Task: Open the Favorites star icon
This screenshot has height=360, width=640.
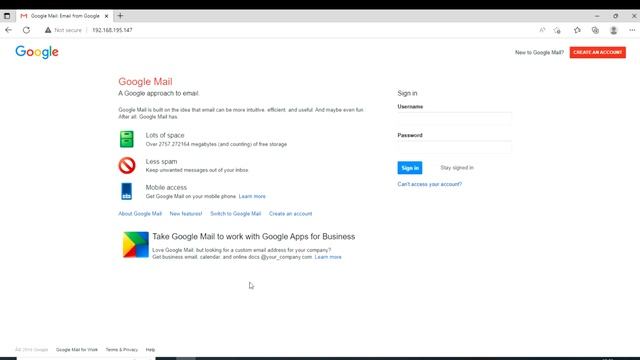Action: point(577,30)
